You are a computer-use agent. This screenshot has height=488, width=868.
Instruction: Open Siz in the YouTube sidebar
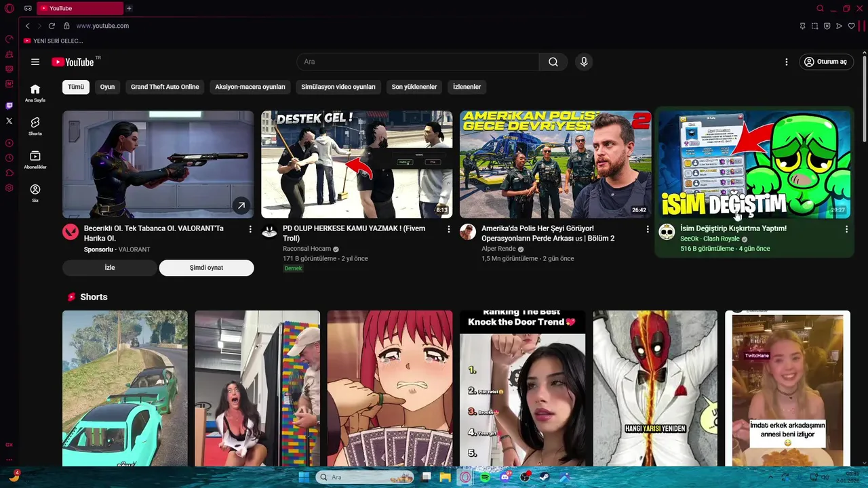click(35, 193)
